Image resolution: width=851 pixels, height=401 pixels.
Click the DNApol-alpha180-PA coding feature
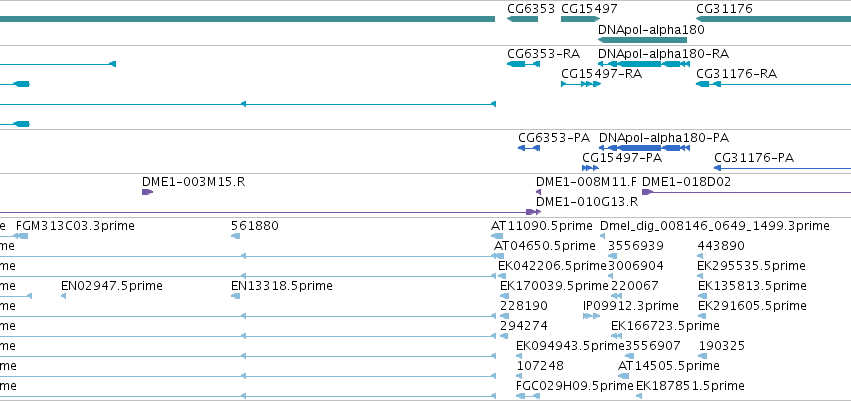(644, 148)
